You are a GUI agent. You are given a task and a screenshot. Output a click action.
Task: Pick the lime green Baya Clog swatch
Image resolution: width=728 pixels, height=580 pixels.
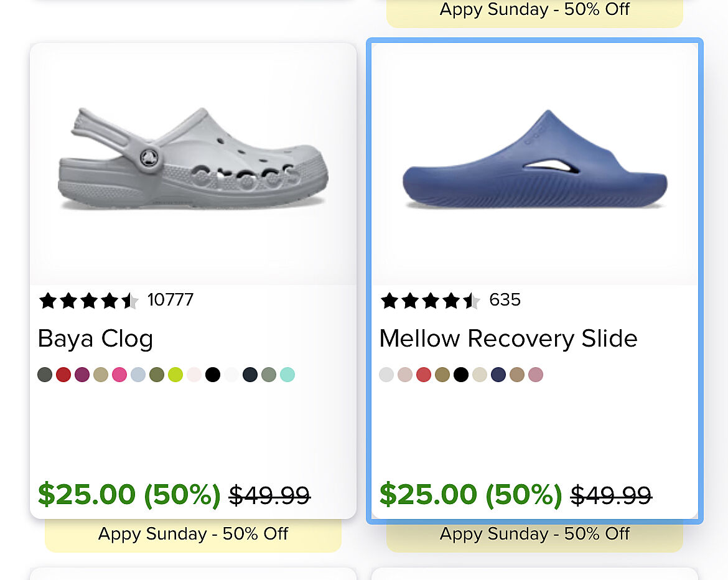click(x=175, y=375)
